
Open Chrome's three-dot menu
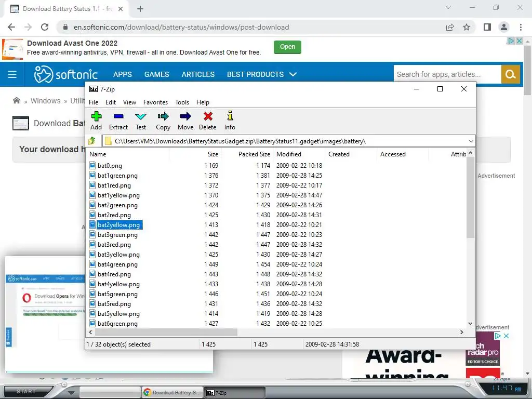[521, 27]
